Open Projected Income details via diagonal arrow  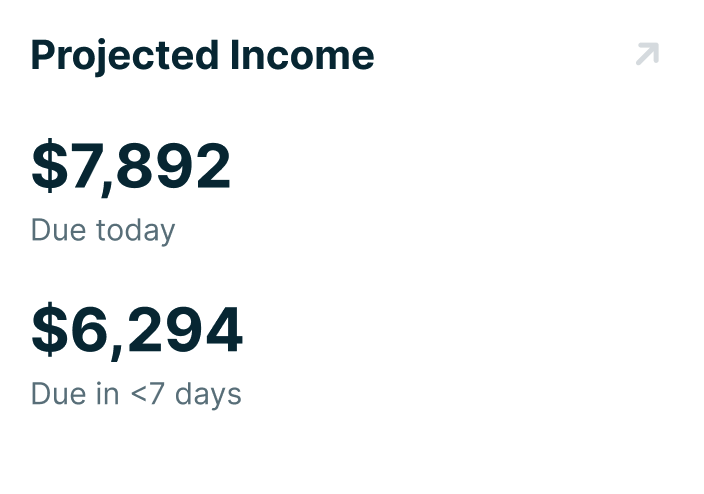coord(647,54)
